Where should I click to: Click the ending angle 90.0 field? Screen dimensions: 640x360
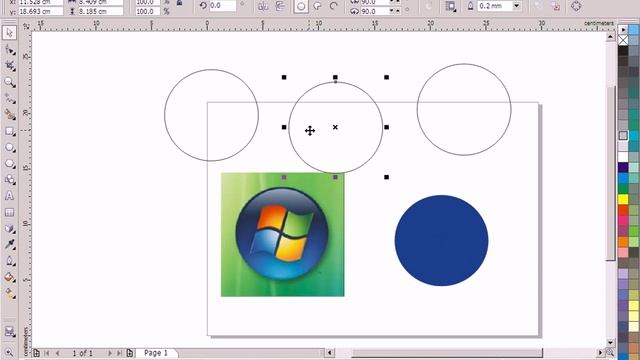point(374,11)
